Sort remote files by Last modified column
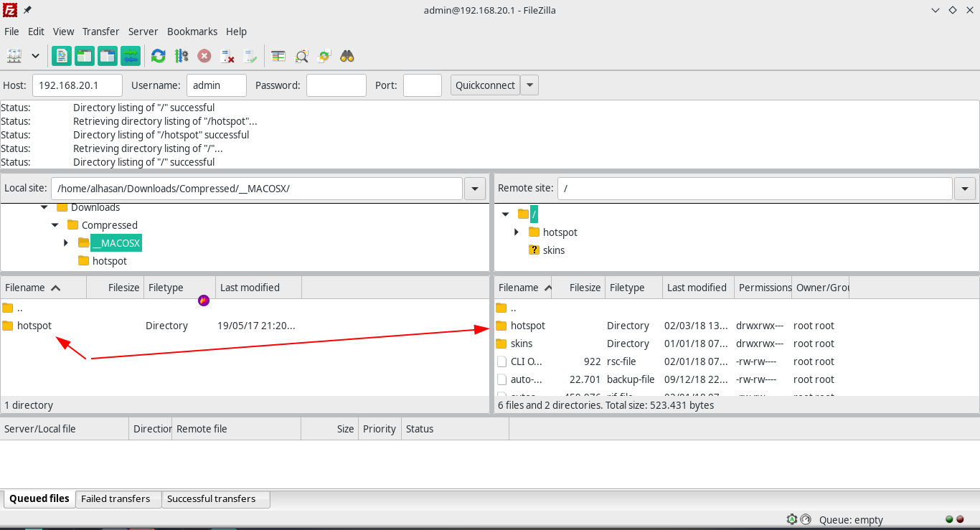Viewport: 980px width, 530px height. tap(697, 287)
